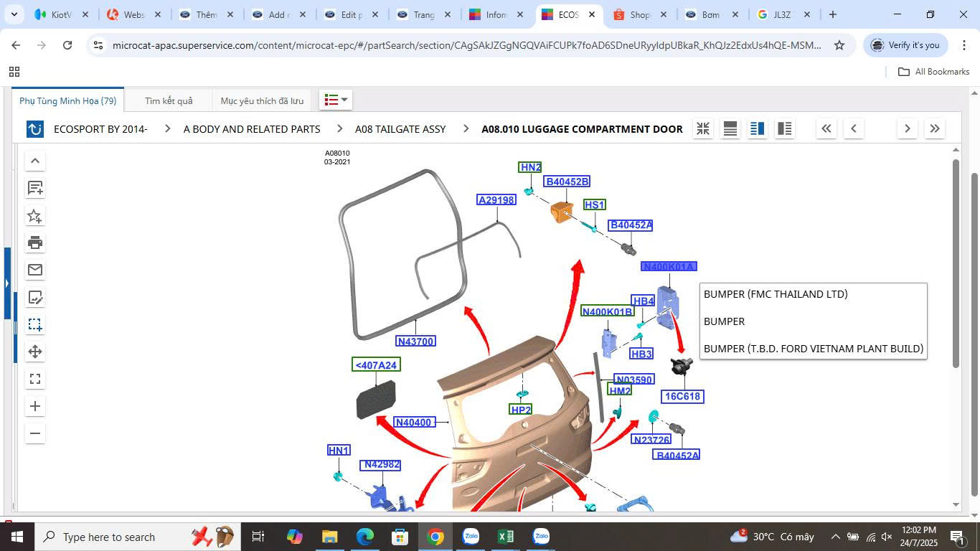Click the print diagram icon
Image resolution: width=980 pixels, height=551 pixels.
34,242
